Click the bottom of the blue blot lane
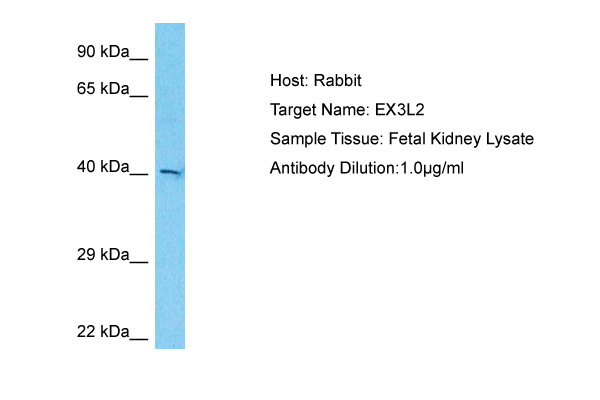This screenshot has height=400, width=600. point(170,346)
